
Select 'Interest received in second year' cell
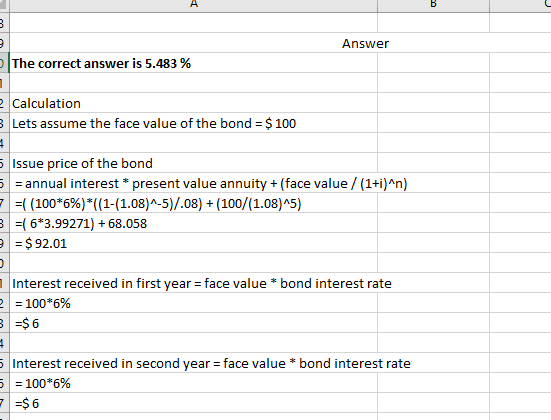[194, 363]
